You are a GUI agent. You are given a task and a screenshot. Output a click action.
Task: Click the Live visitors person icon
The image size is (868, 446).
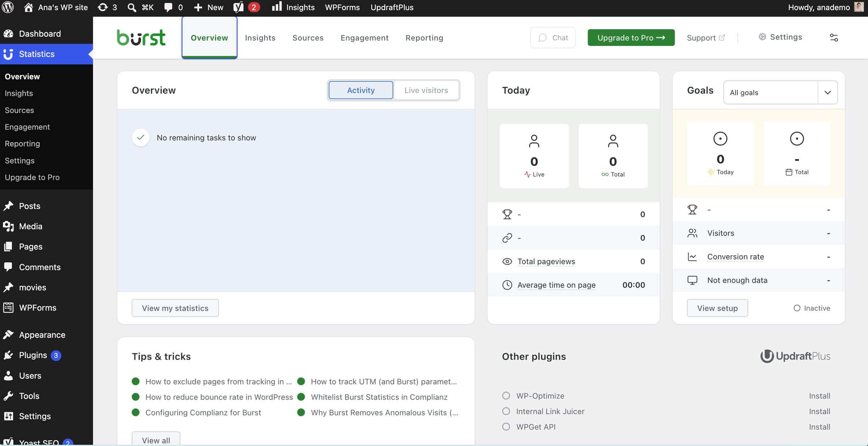pos(534,141)
